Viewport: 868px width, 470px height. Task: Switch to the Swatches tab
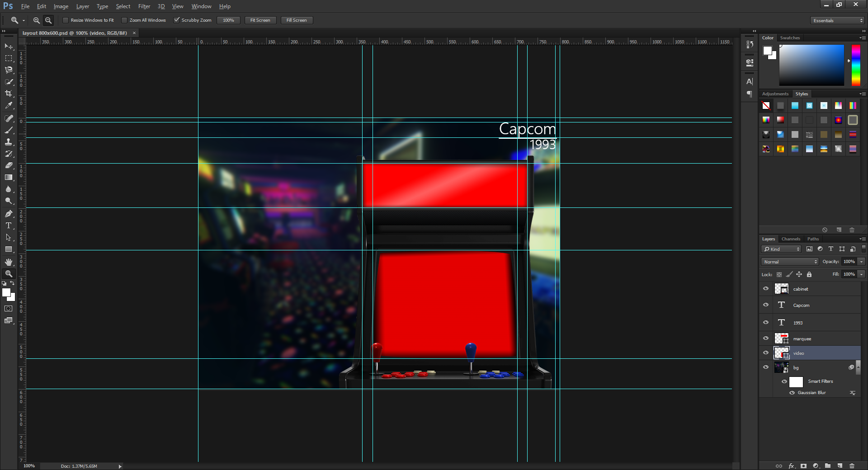[x=790, y=38]
